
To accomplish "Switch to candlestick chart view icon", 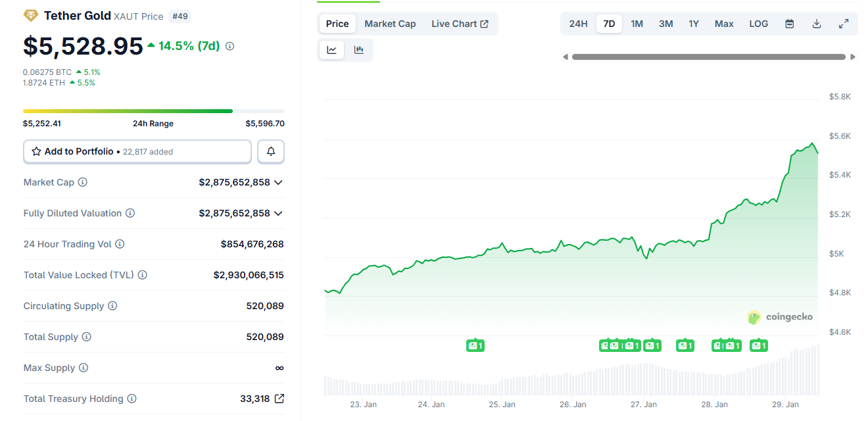I will [358, 50].
